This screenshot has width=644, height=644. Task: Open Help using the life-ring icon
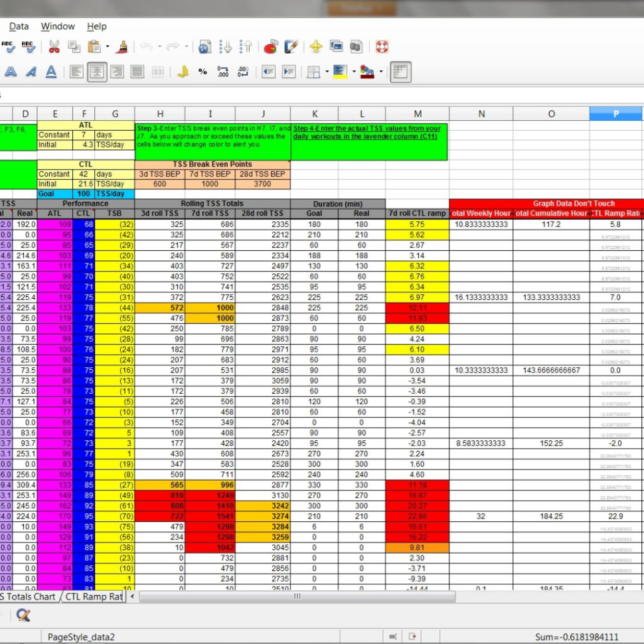pyautogui.click(x=381, y=45)
